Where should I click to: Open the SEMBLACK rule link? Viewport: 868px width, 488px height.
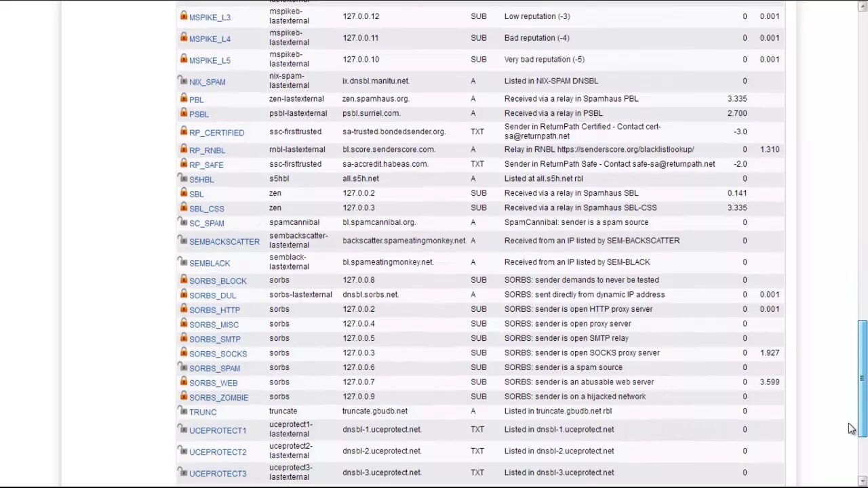tap(210, 264)
